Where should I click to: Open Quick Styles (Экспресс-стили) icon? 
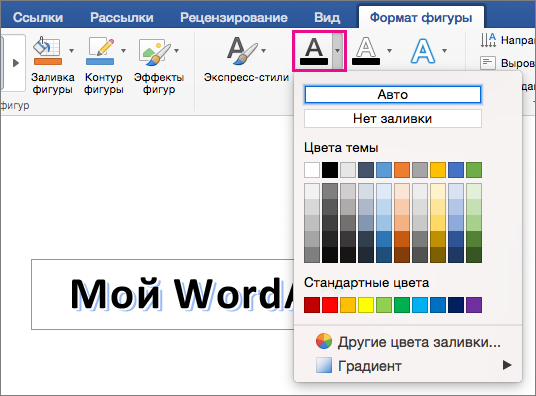pos(241,51)
